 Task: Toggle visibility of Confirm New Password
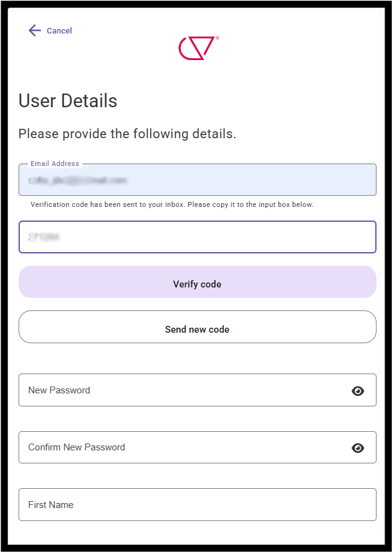358,448
